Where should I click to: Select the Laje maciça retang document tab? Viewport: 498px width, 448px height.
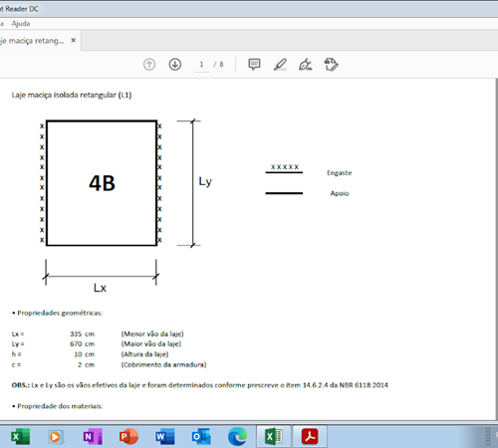32,41
